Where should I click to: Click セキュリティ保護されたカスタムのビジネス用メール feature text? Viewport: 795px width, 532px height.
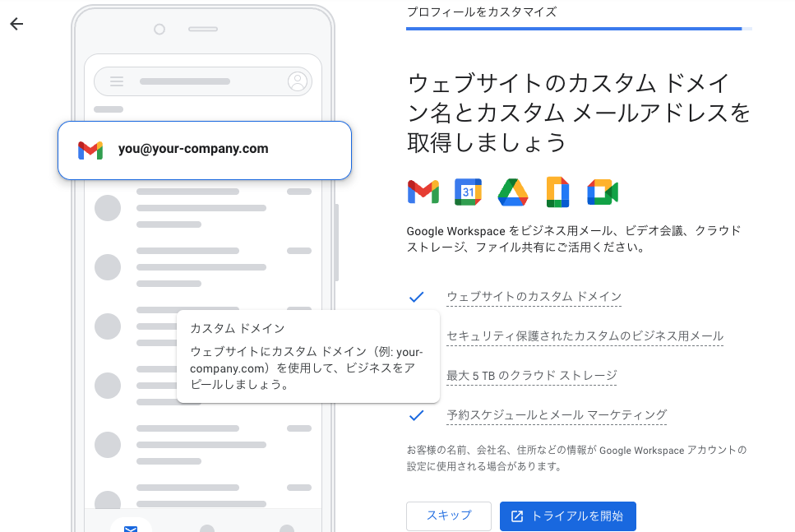(585, 336)
